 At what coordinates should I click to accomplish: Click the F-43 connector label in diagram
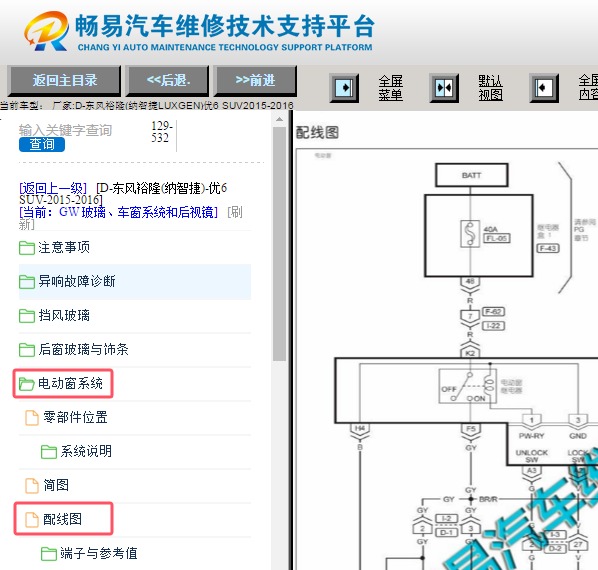(x=548, y=249)
